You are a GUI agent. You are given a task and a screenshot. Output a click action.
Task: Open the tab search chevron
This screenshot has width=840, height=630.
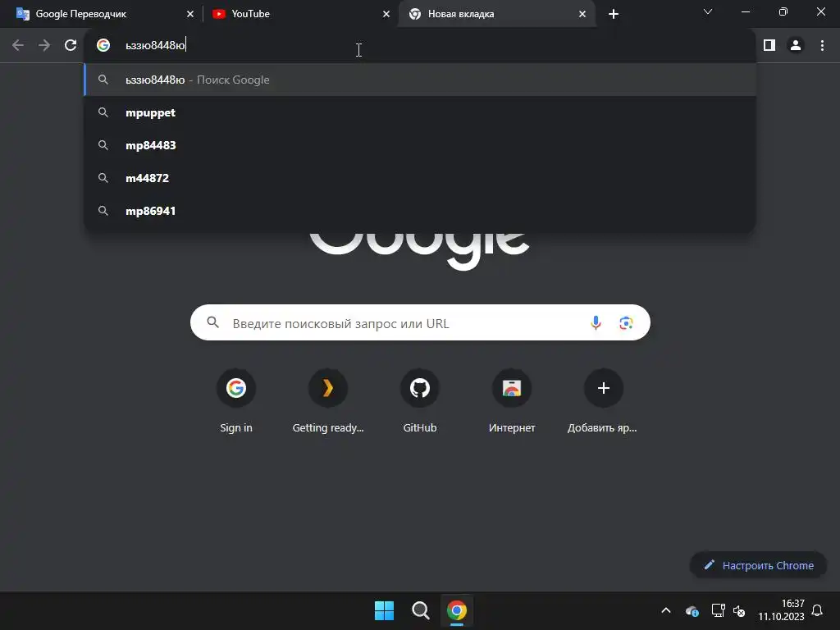[708, 11]
